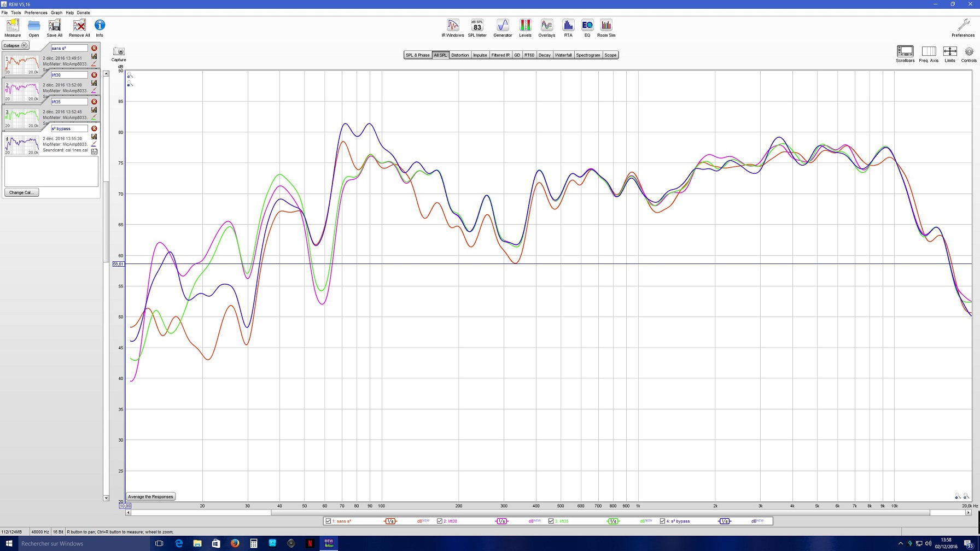This screenshot has width=980, height=551.
Task: Switch to Waterfall graph tab
Action: click(563, 55)
